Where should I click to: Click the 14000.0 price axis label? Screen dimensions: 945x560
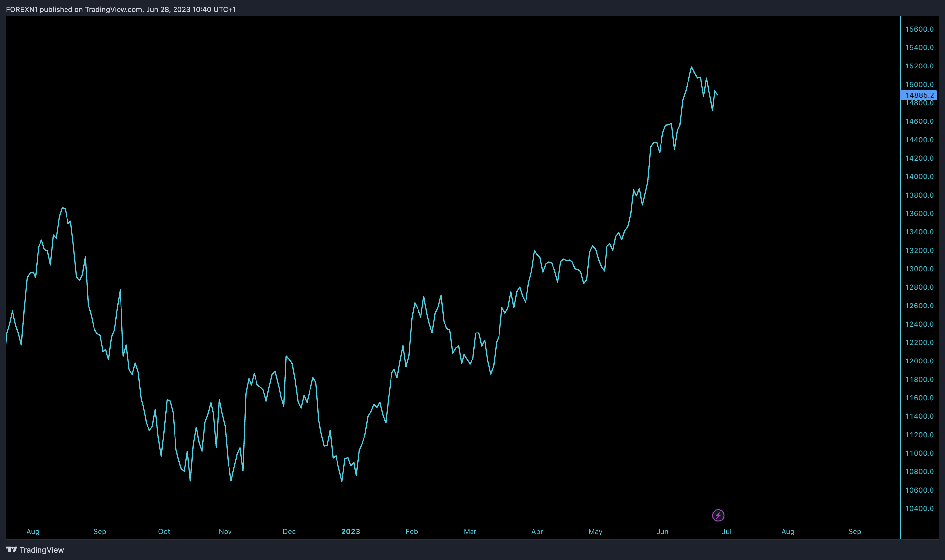point(919,176)
